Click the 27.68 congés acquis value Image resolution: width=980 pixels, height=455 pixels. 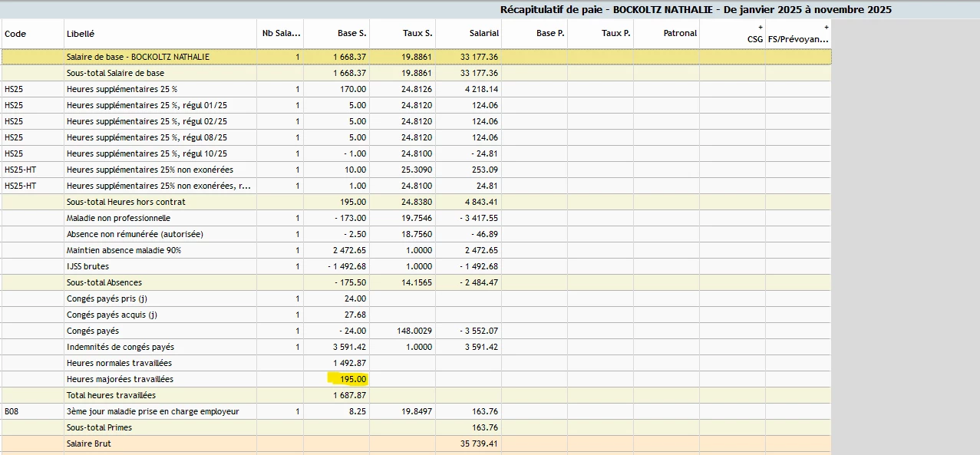pyautogui.click(x=356, y=315)
